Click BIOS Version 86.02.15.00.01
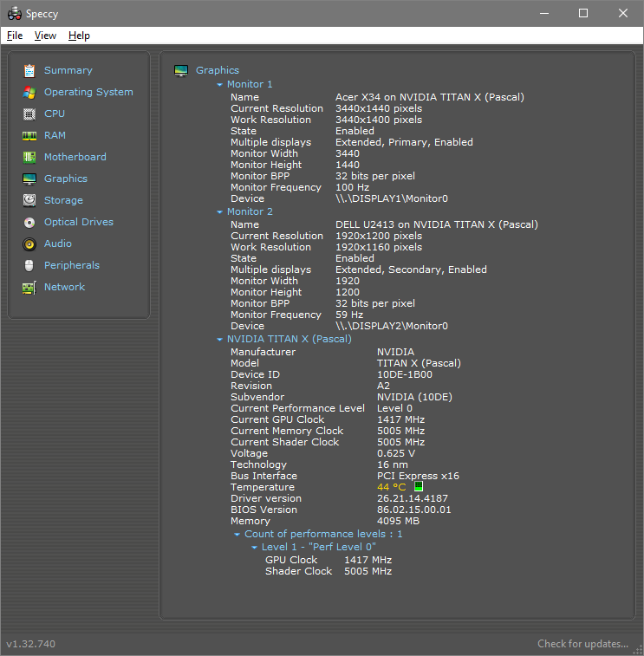This screenshot has width=644, height=656. coord(413,510)
